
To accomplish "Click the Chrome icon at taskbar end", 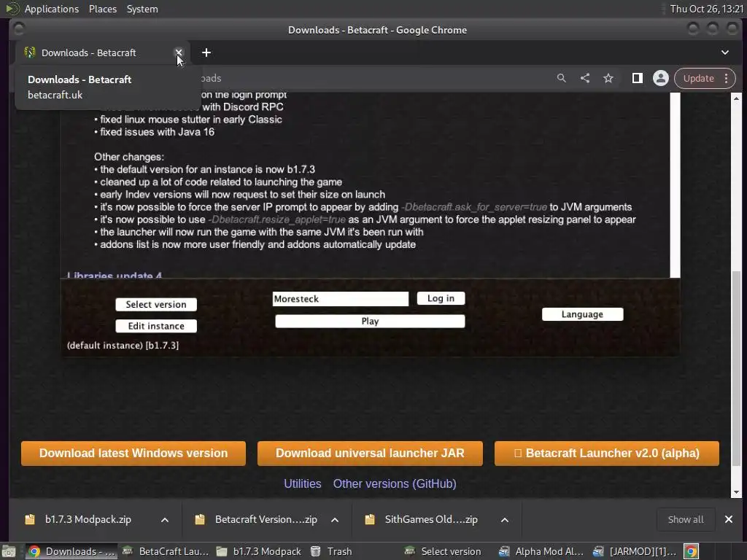I will click(691, 551).
